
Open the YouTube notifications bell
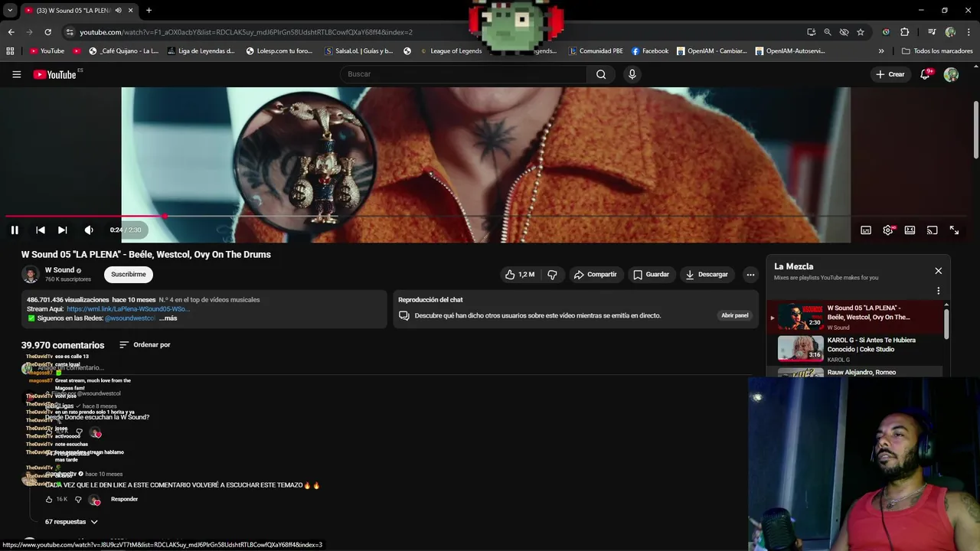[926, 74]
